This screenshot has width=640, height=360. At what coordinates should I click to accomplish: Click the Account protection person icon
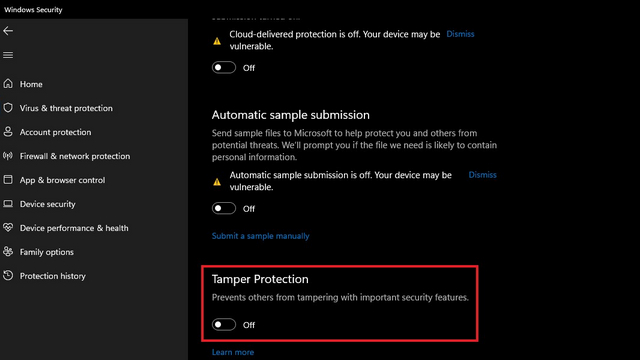[8, 131]
